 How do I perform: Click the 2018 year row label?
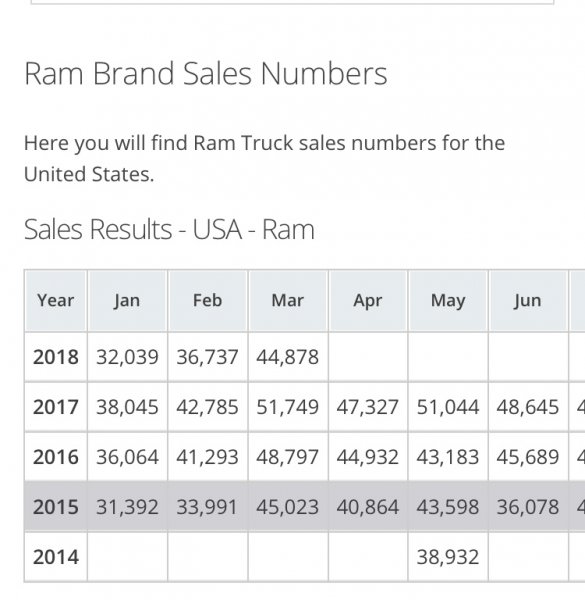(x=56, y=357)
